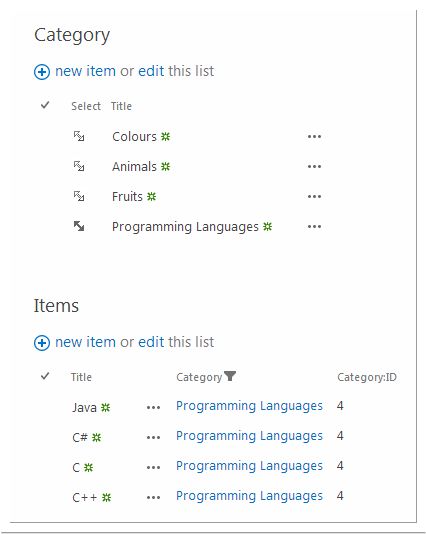426x534 pixels.
Task: Toggle select-all checkmark in Items list header
Action: pyautogui.click(x=45, y=376)
